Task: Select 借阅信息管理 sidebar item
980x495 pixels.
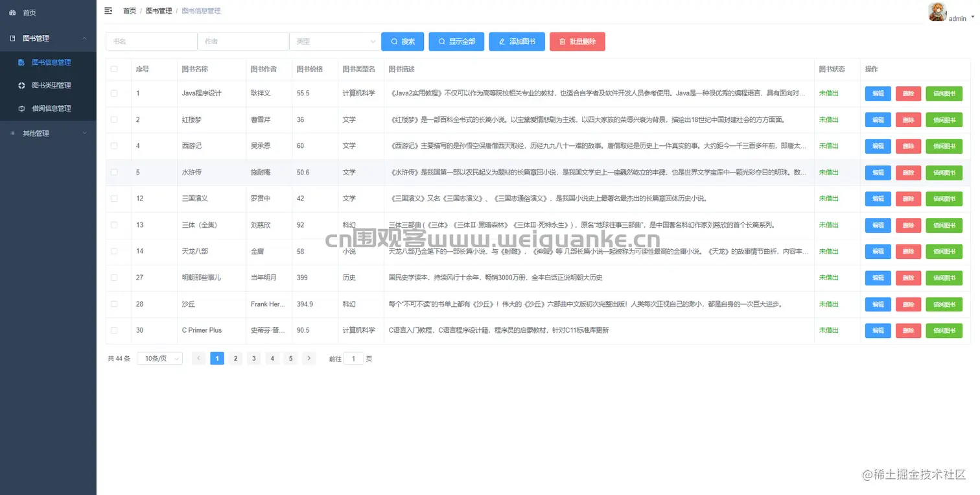Action: [48, 108]
